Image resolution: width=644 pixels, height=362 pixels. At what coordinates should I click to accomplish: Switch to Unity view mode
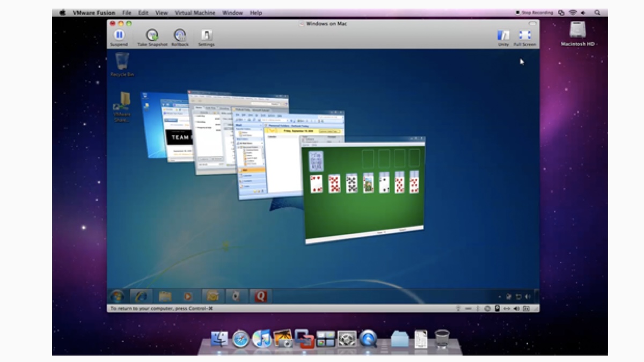coord(503,35)
